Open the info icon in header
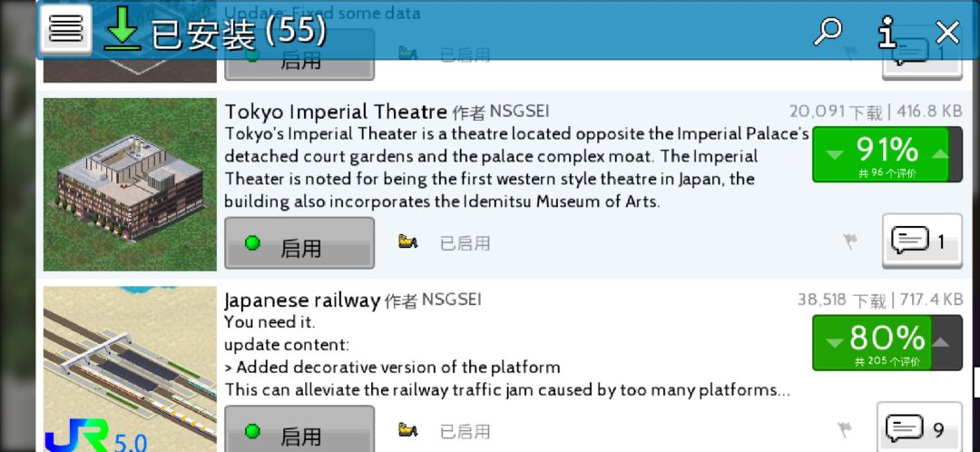This screenshot has width=980, height=452. pos(887,33)
